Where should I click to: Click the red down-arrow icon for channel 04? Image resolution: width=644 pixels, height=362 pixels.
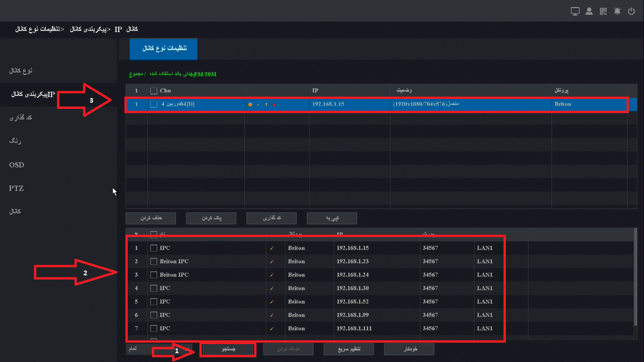point(274,105)
